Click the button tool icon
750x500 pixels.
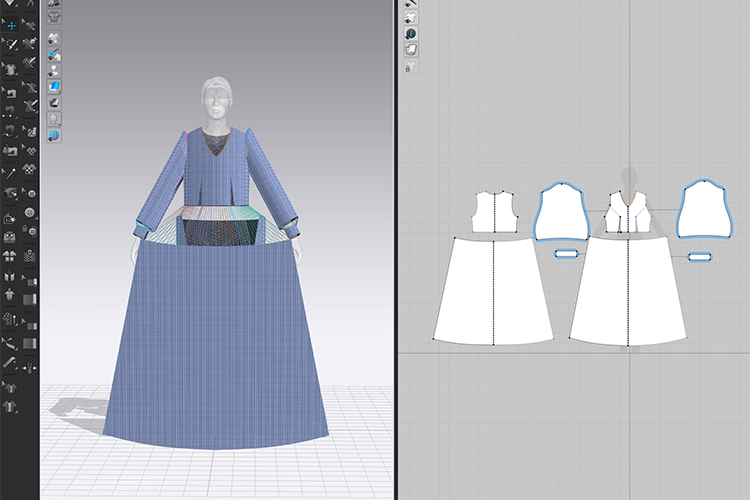click(x=31, y=214)
